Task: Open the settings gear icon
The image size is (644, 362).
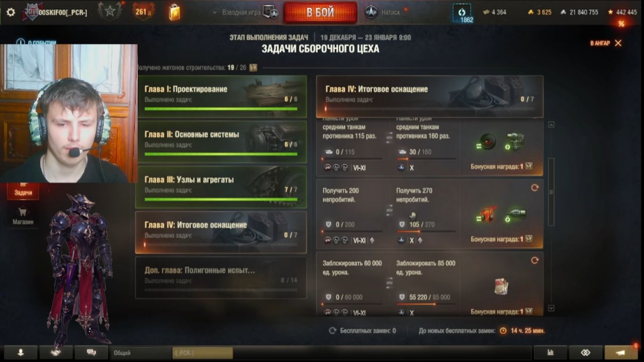Action: click(x=10, y=12)
